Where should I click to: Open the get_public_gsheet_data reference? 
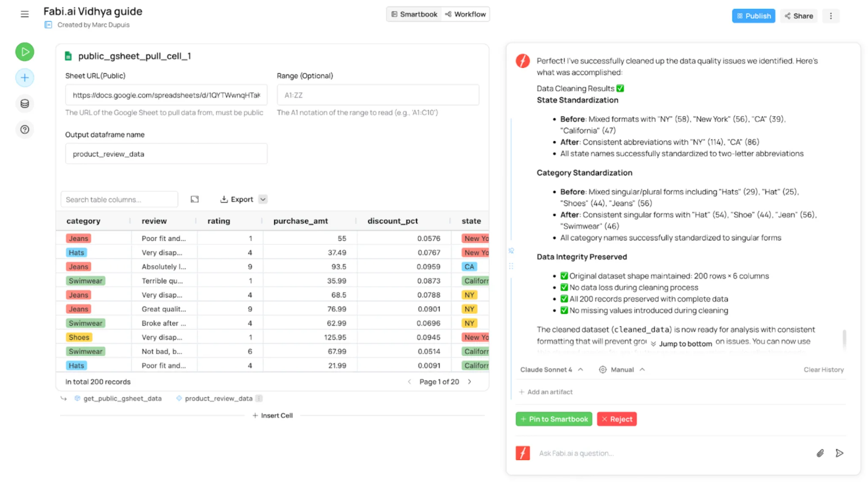tap(118, 398)
